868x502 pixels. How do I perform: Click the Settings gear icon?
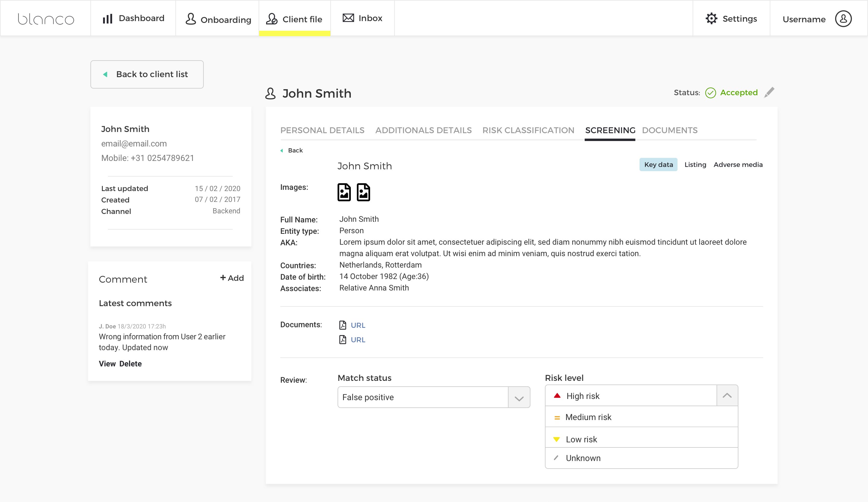tap(711, 19)
